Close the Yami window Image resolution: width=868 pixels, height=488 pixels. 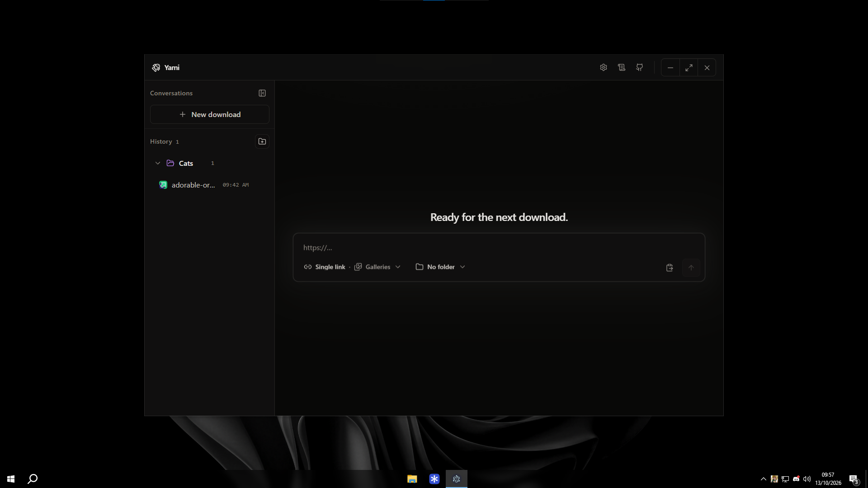[707, 68]
